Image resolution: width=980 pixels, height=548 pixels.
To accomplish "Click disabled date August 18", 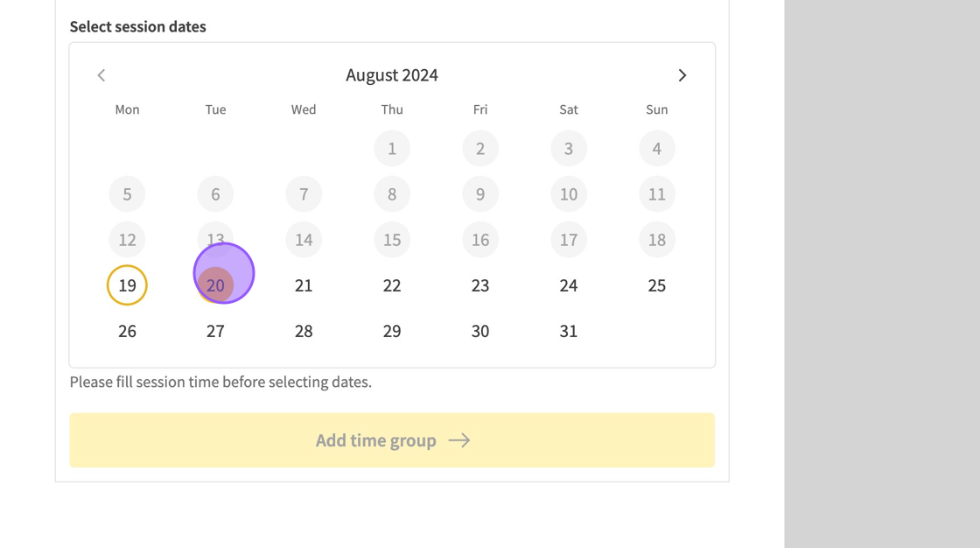I will (657, 240).
